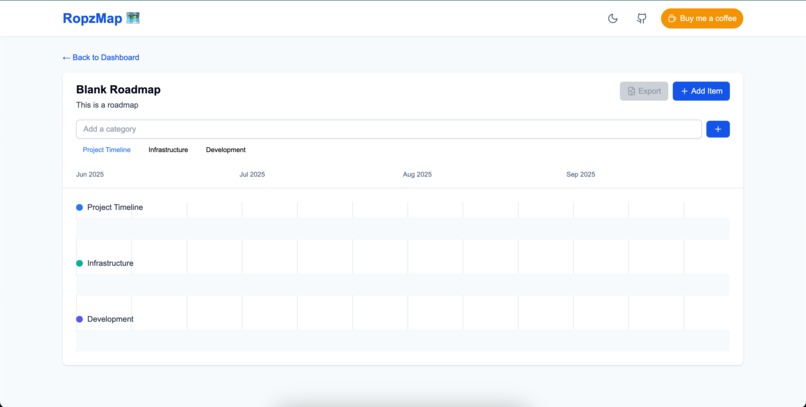Image resolution: width=806 pixels, height=407 pixels.
Task: Click the blue plus button to add a category
Action: (x=718, y=129)
